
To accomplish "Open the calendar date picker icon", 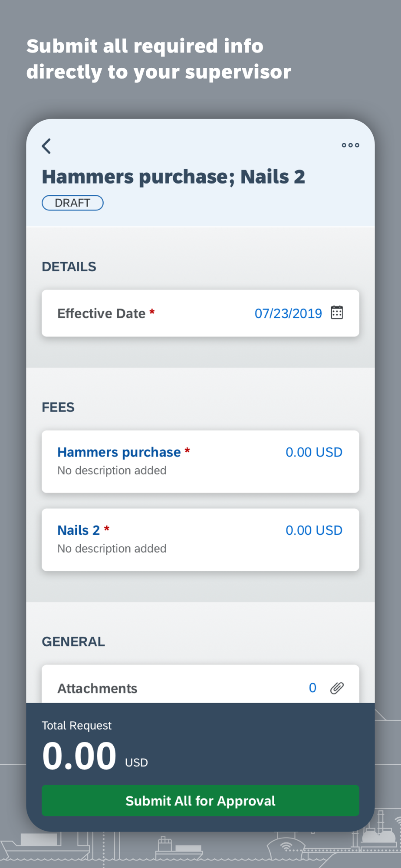I will pos(337,312).
